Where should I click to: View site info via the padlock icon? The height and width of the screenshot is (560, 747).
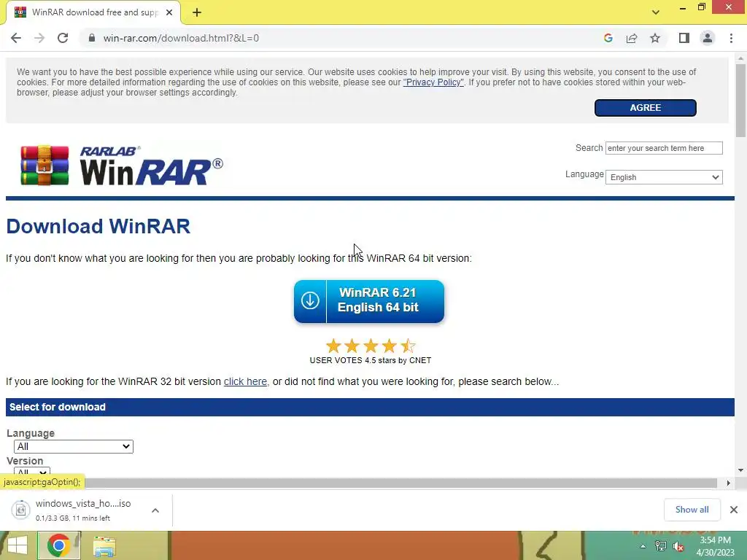[x=92, y=38]
